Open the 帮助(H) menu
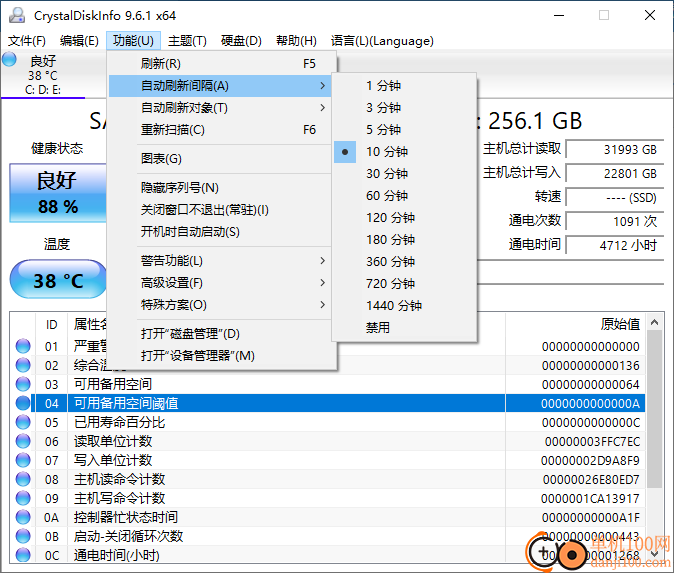This screenshot has width=674, height=573. pos(296,41)
